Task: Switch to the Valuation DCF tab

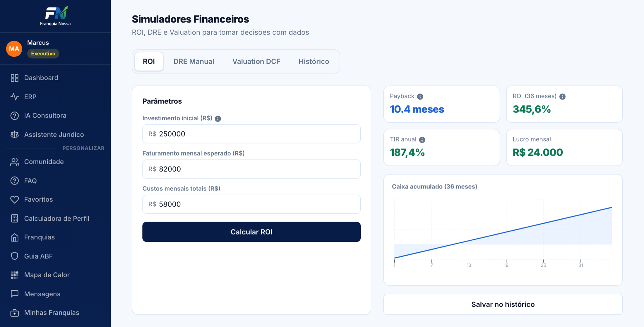Action: [256, 61]
